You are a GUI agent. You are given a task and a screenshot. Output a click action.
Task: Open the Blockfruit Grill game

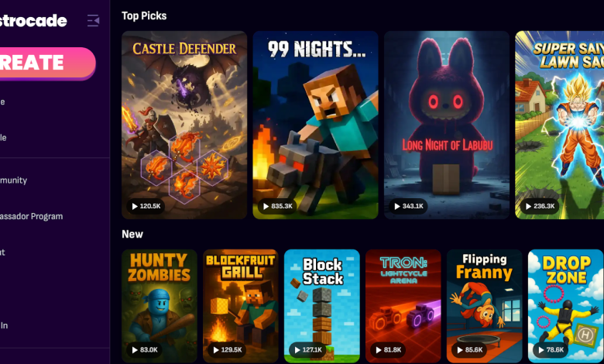point(241,306)
